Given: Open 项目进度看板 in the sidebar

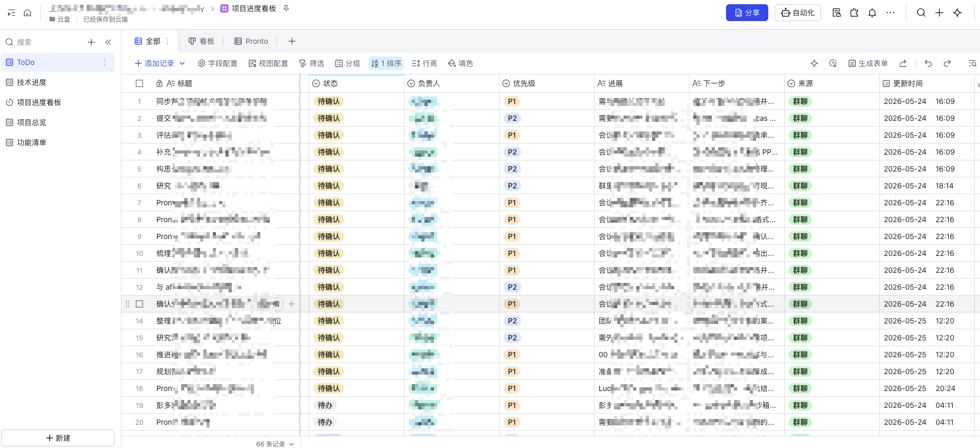Looking at the screenshot, I should [x=58, y=102].
